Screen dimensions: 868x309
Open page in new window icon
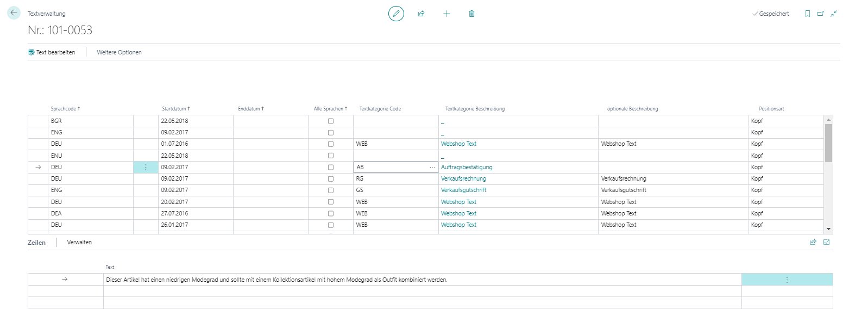821,14
